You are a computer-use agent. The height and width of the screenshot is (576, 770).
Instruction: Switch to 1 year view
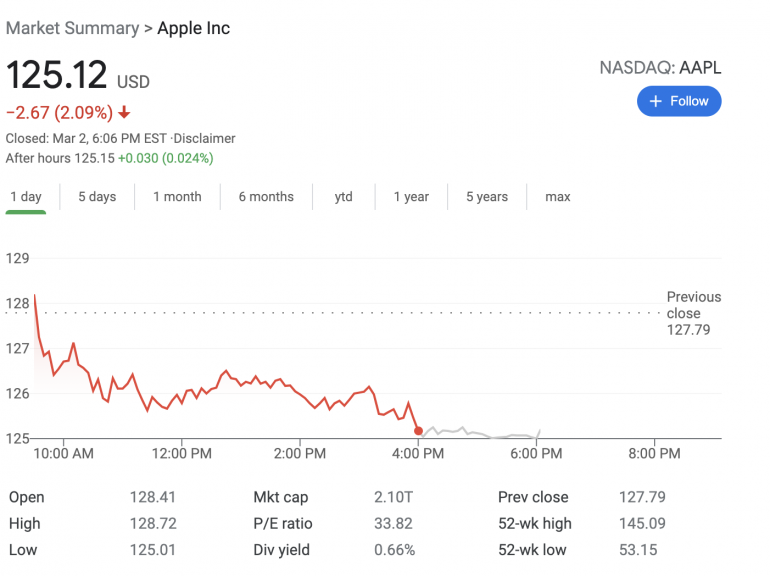tap(411, 197)
